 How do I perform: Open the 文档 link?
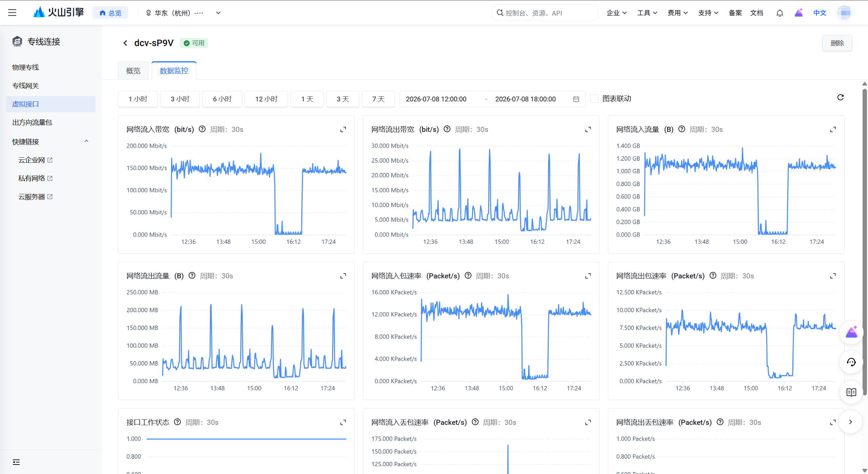coord(756,13)
